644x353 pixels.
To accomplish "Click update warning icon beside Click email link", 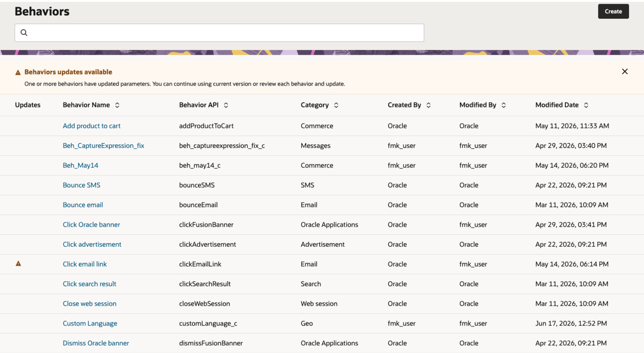I will pyautogui.click(x=18, y=264).
